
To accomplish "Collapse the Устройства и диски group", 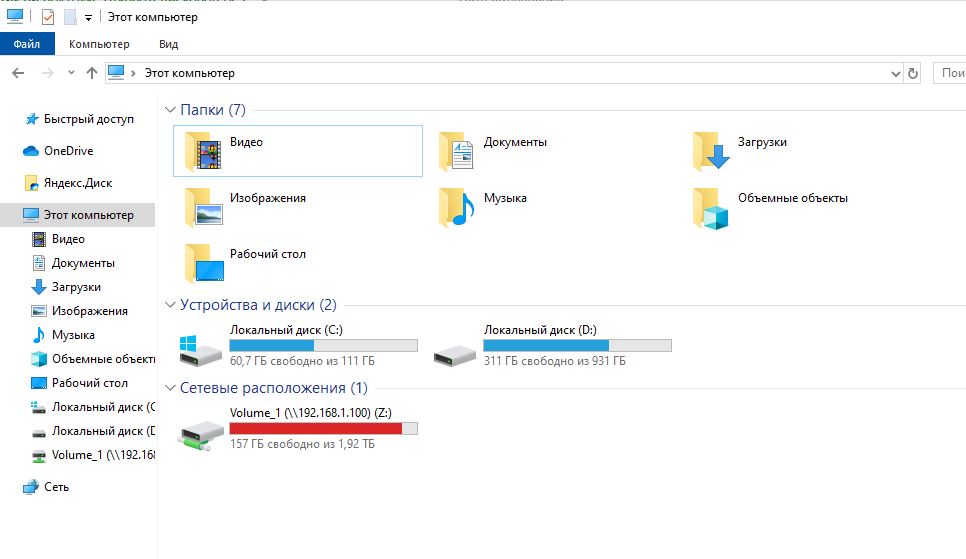I will [169, 305].
